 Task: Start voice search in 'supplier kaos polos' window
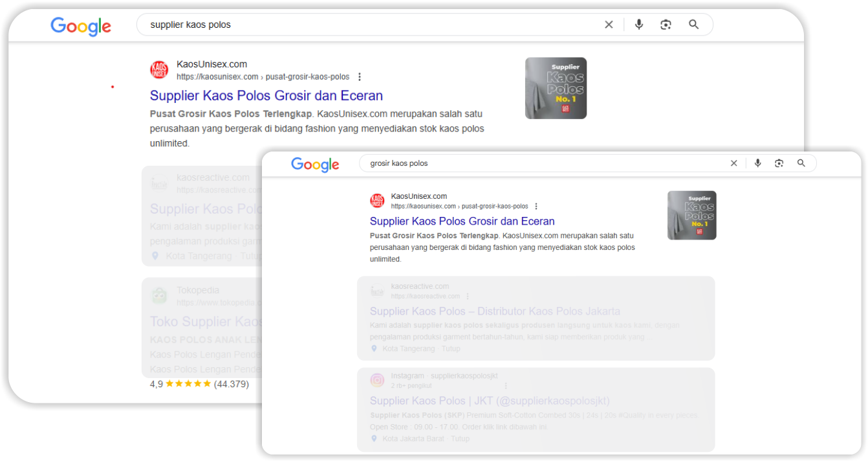click(x=639, y=25)
